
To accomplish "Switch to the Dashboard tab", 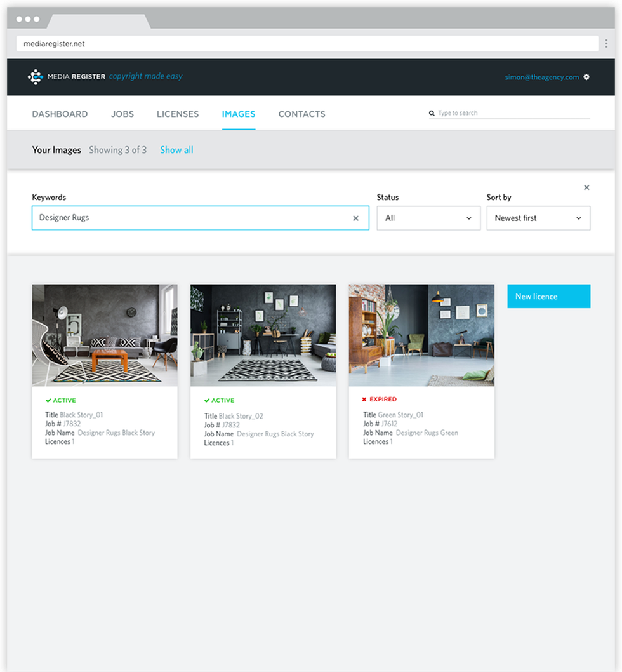I will [60, 114].
